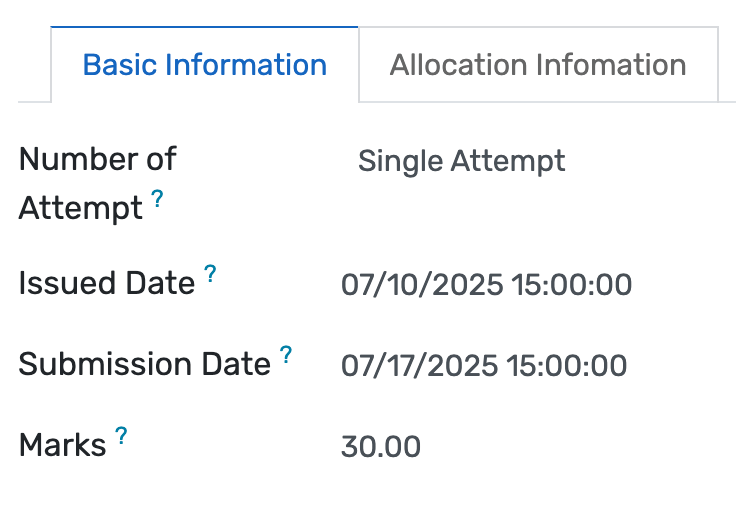This screenshot has height=508, width=736.
Task: Click the 07/10/2025 date portion
Action: click(x=421, y=285)
